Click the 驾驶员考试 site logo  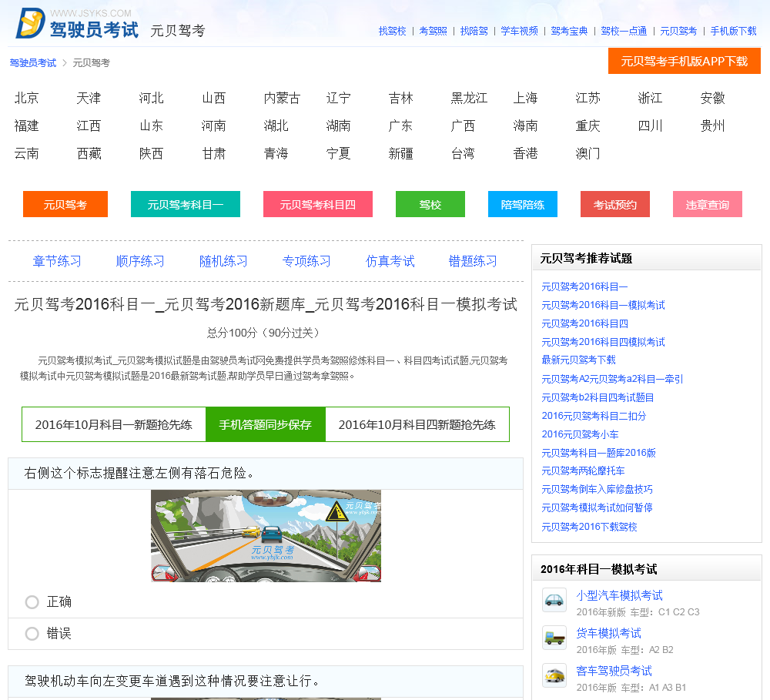tap(77, 23)
